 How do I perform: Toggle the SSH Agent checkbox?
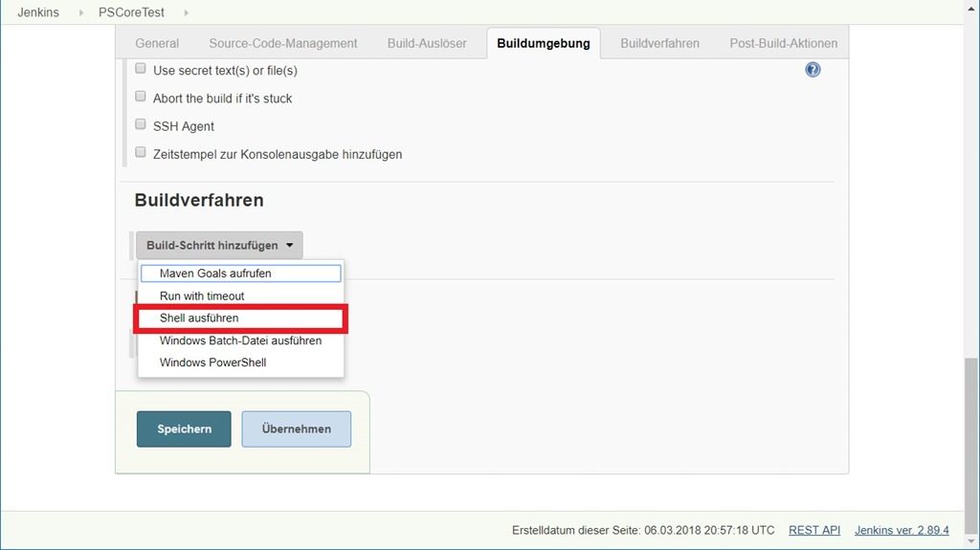coord(141,125)
